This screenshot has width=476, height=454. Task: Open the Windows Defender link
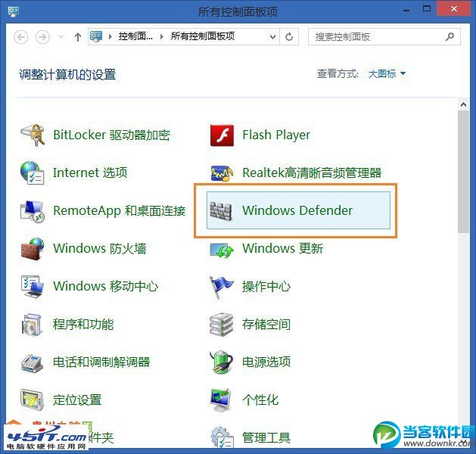click(297, 210)
